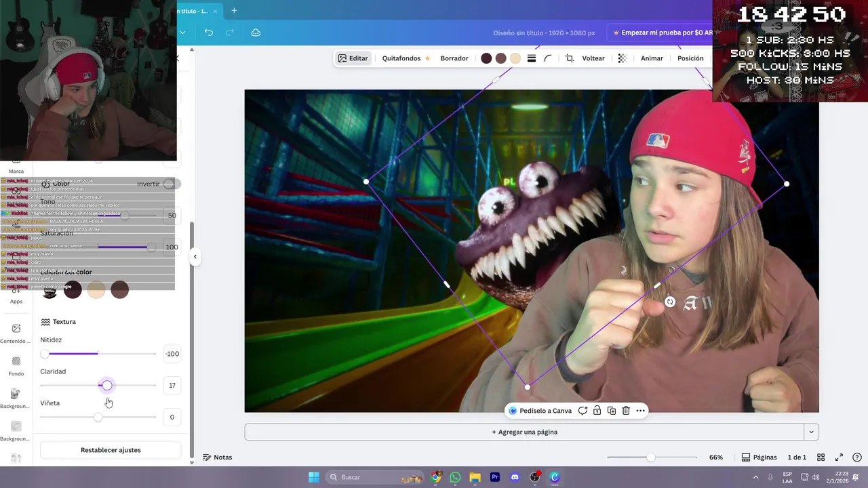
Task: Select the brown swatch in Edición del color
Action: click(119, 289)
